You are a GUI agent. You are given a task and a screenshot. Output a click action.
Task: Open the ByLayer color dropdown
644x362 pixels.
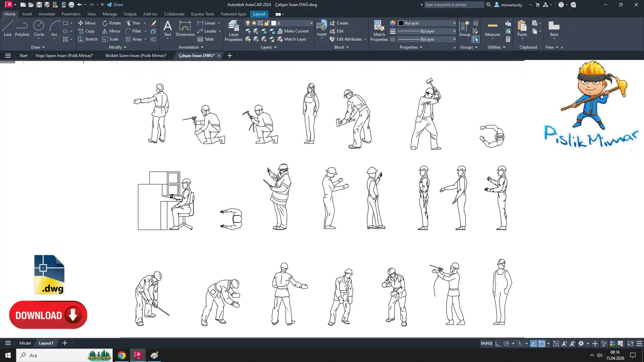tap(454, 23)
